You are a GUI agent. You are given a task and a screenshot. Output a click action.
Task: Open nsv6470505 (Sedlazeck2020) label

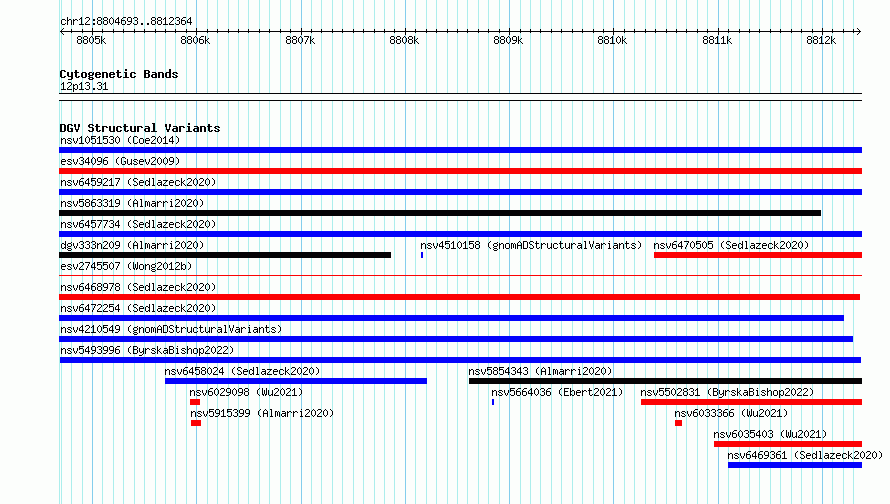click(731, 245)
